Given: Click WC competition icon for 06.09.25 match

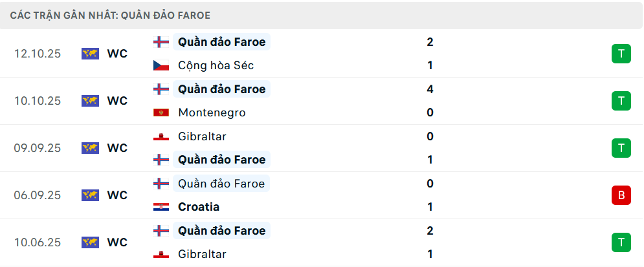Looking at the screenshot, I should [x=90, y=195].
